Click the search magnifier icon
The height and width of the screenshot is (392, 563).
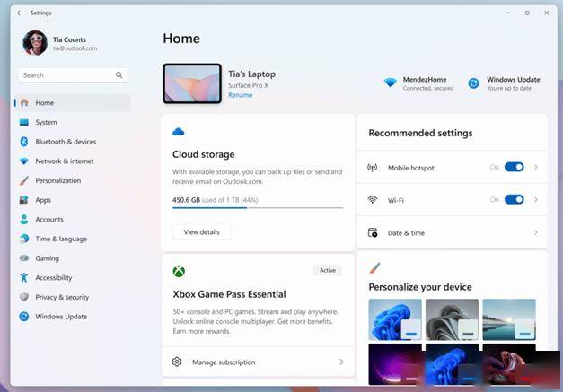click(x=119, y=75)
